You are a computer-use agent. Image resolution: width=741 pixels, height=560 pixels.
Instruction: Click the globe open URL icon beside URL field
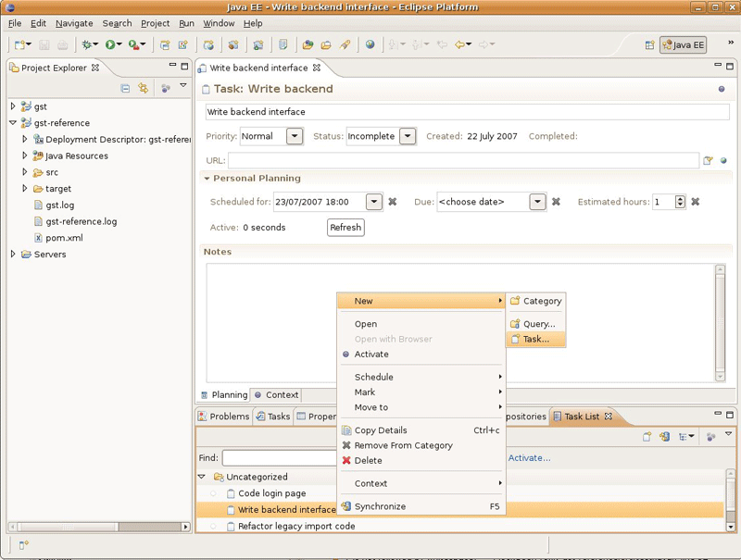(x=723, y=160)
